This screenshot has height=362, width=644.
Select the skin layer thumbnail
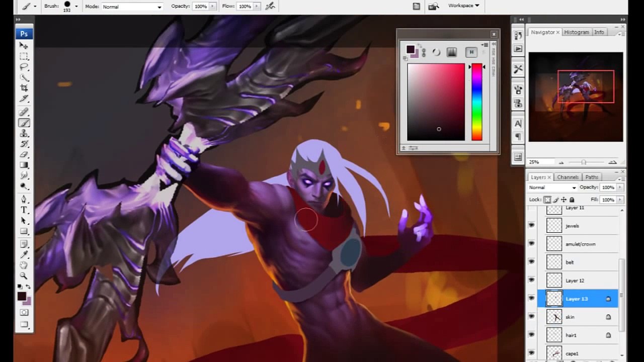(x=554, y=317)
